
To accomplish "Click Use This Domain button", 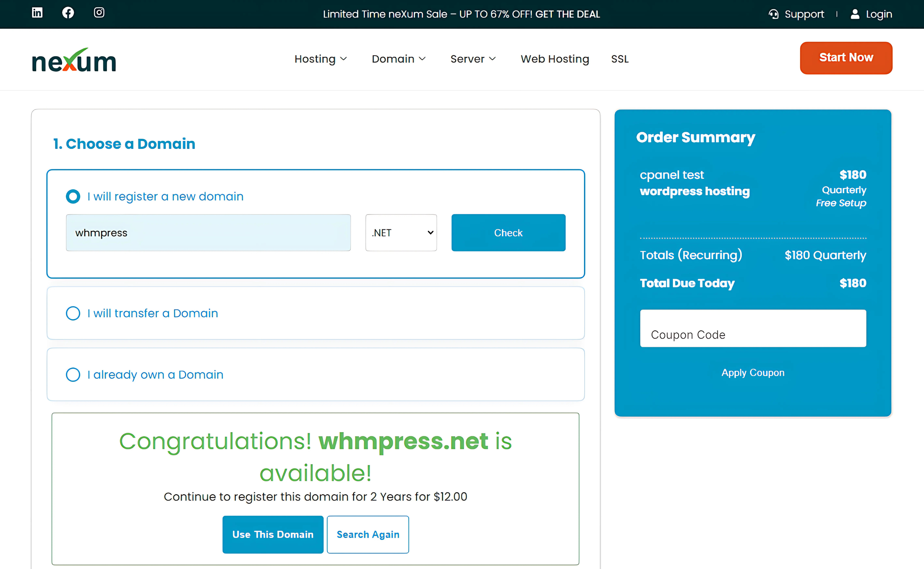I will [273, 534].
